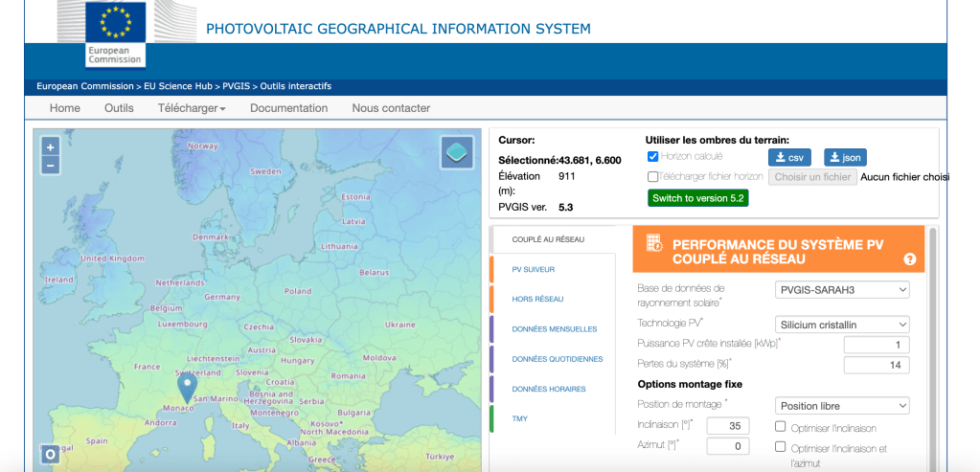This screenshot has height=472, width=980.
Task: Open the Position de montage dropdown
Action: pyautogui.click(x=842, y=406)
